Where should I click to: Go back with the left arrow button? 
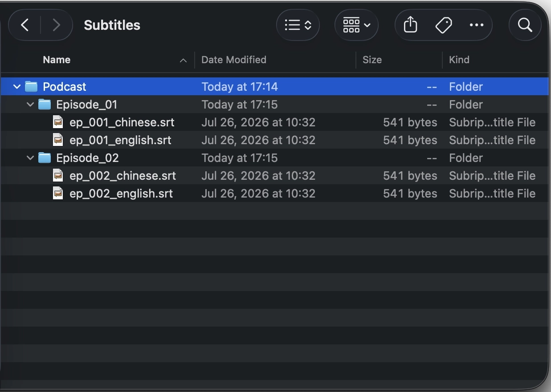click(x=25, y=25)
